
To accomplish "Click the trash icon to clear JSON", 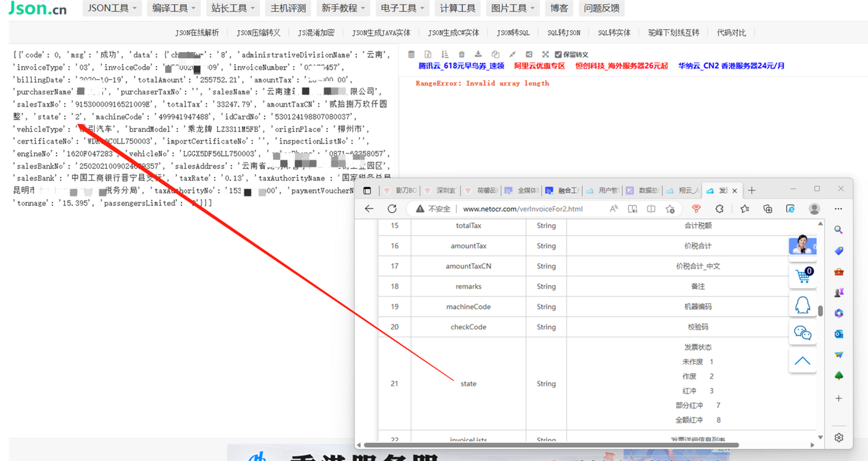I will coord(461,54).
